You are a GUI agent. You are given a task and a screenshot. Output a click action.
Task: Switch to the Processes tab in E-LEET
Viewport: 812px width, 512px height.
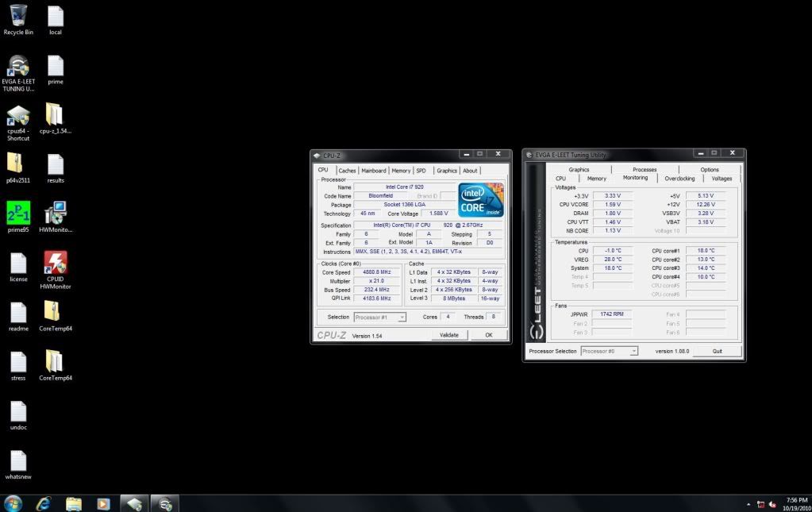click(645, 169)
